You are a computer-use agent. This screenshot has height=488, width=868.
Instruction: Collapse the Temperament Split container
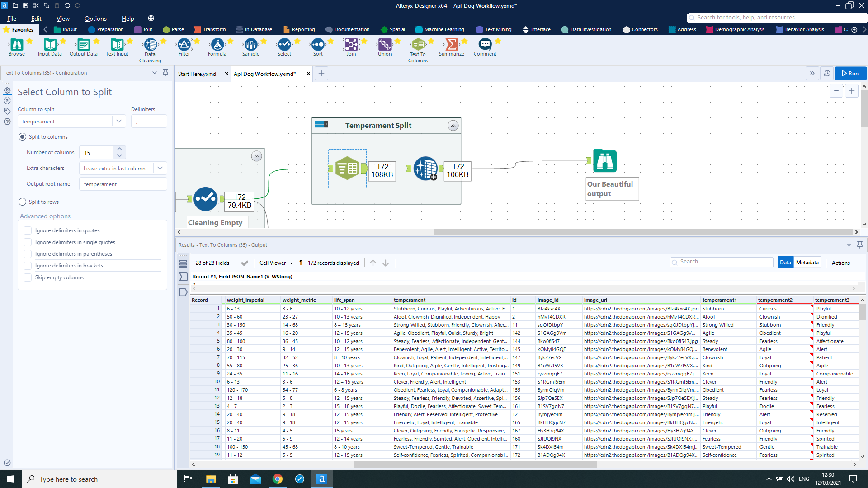click(x=453, y=126)
